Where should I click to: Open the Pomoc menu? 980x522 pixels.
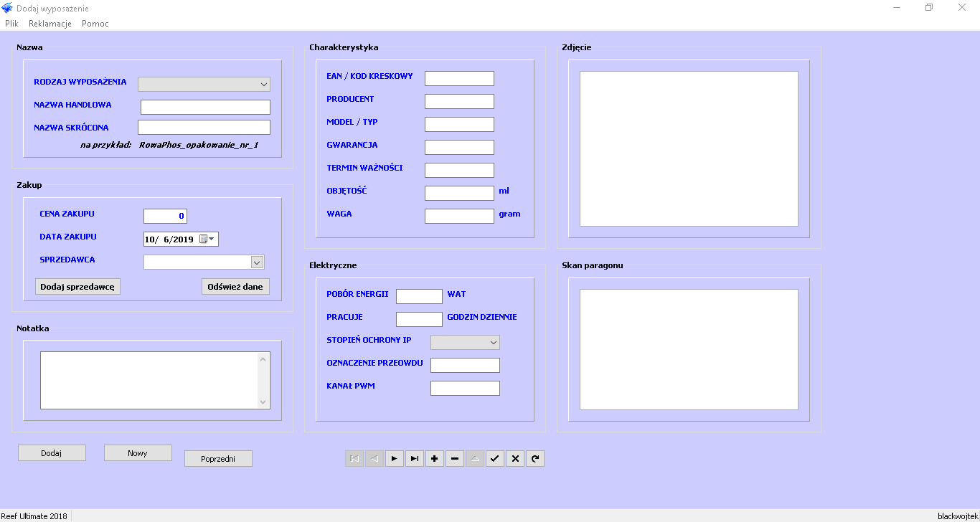[x=95, y=24]
